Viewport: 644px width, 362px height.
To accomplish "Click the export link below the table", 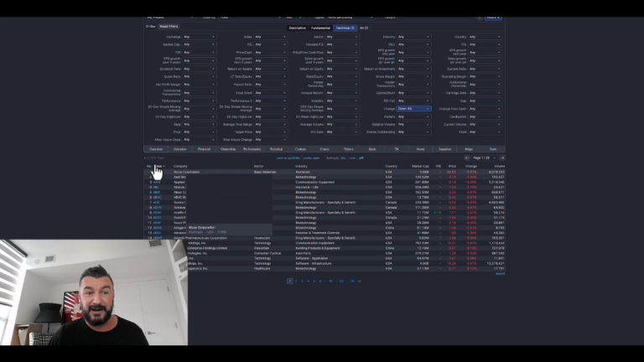I will 501,273.
